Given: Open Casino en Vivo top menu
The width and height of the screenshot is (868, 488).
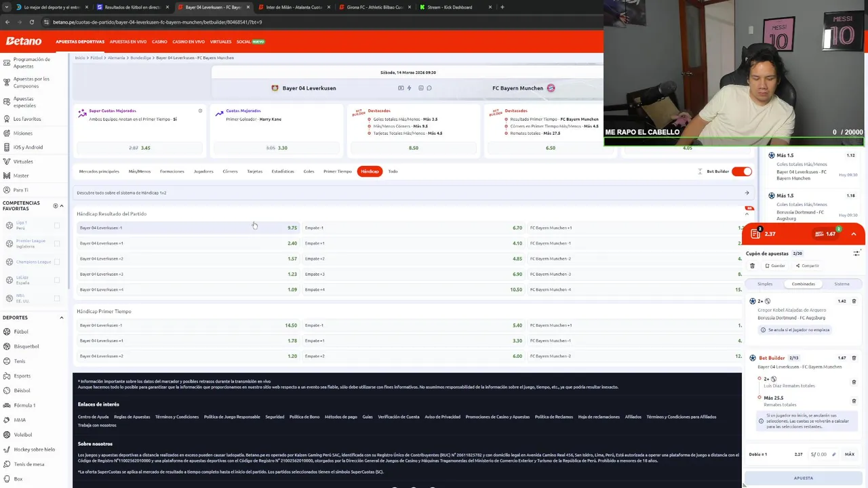Looking at the screenshot, I should click(189, 41).
